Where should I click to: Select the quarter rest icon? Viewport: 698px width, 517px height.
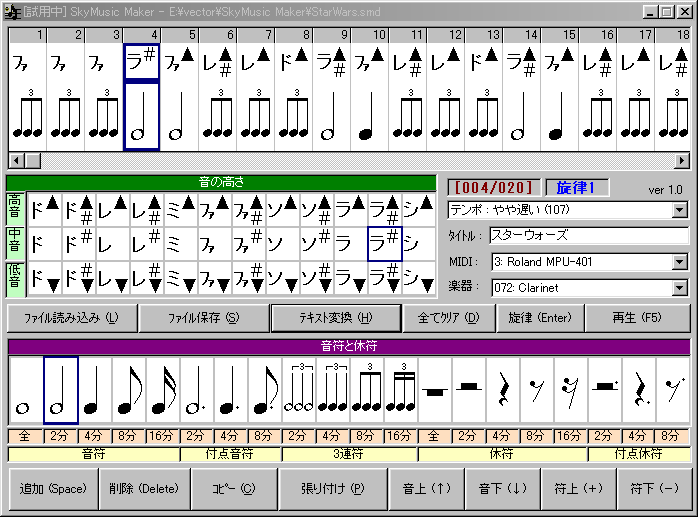pos(503,391)
